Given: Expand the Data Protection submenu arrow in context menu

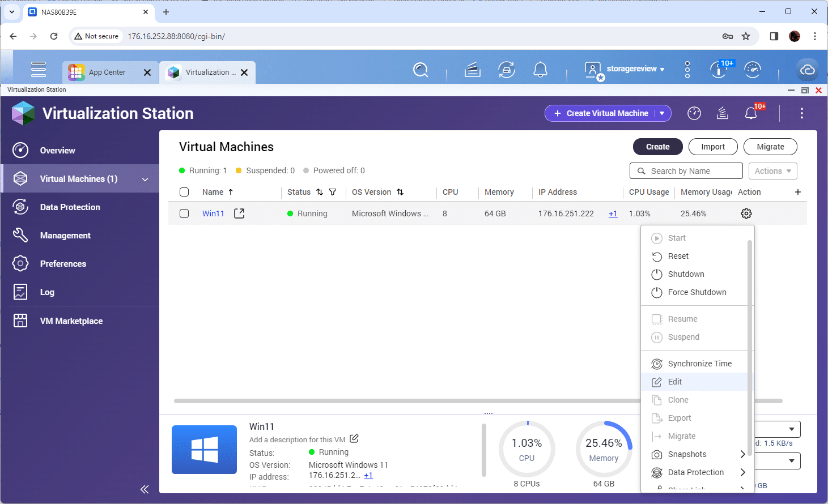Looking at the screenshot, I should pos(742,472).
